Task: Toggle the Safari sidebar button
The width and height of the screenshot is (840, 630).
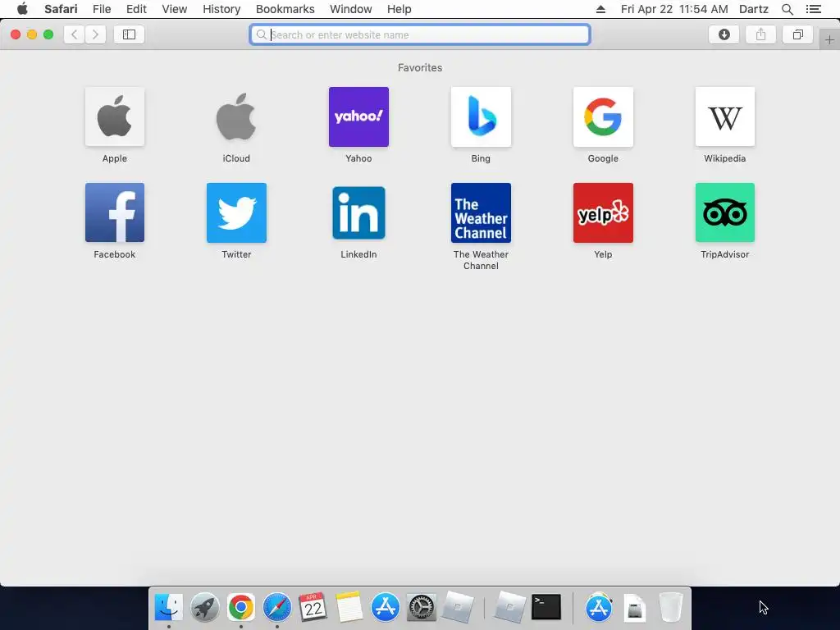Action: pos(129,34)
